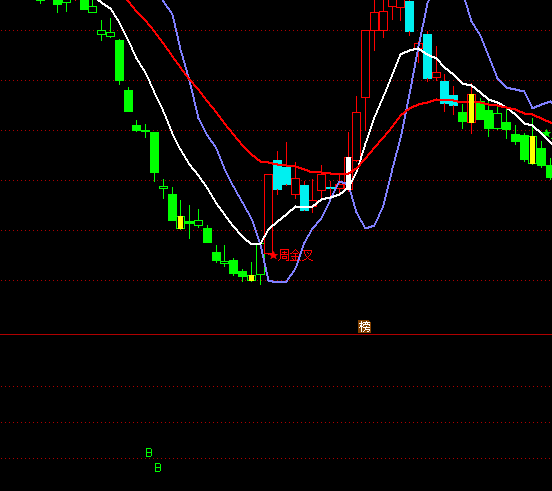The width and height of the screenshot is (552, 491).
Task: Select the large cyan candle above 周金叉
Action: [278, 175]
